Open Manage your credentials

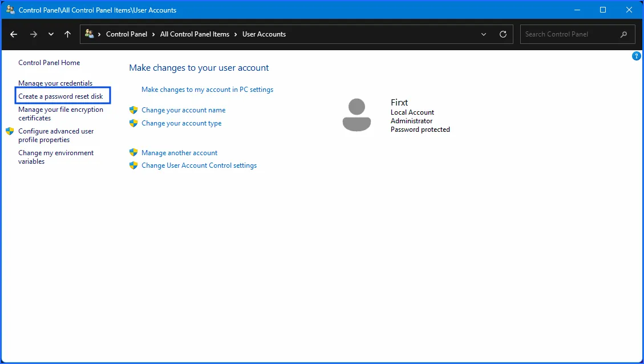[55, 83]
